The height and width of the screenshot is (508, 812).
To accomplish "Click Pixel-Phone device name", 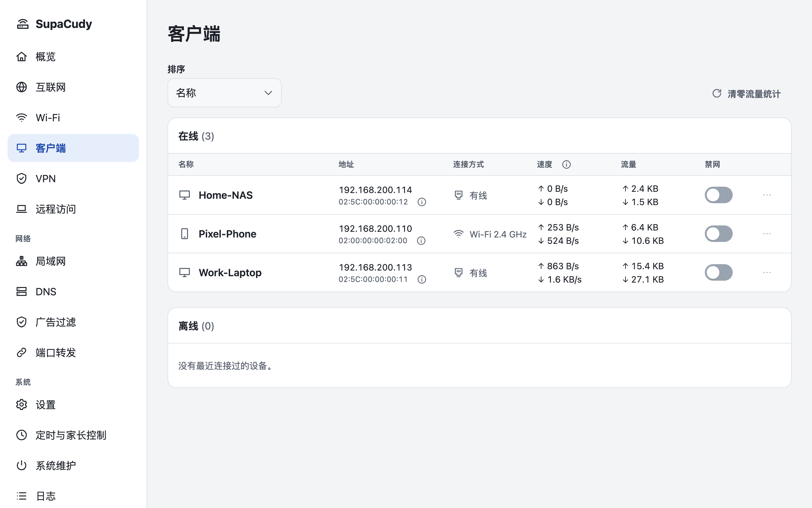I will click(227, 234).
